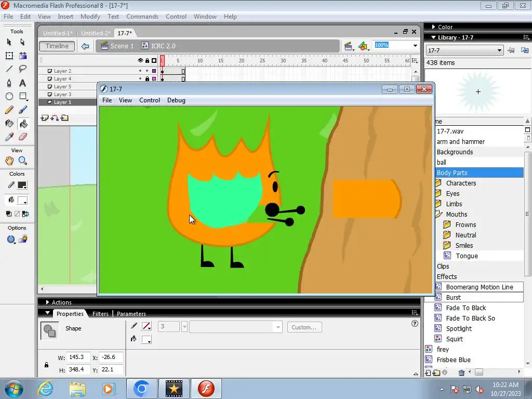The height and width of the screenshot is (399, 532).
Task: Click the Edit Scene clapperboard icon
Action: click(348, 46)
